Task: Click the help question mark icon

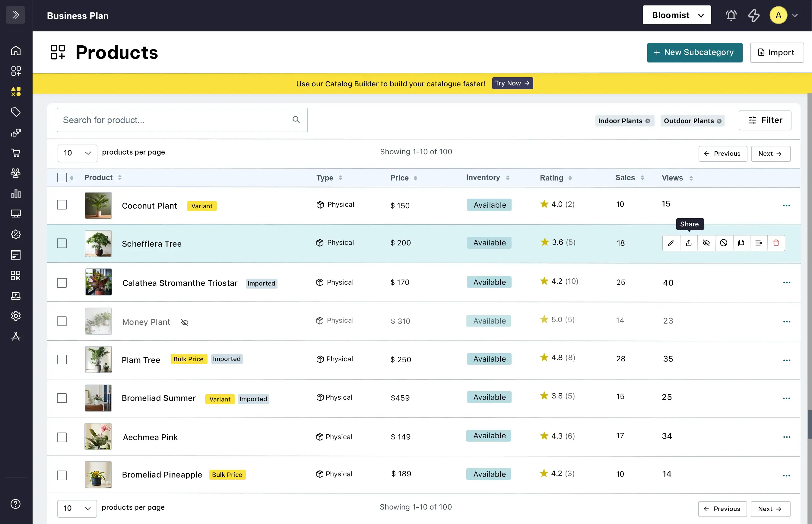Action: [16, 504]
